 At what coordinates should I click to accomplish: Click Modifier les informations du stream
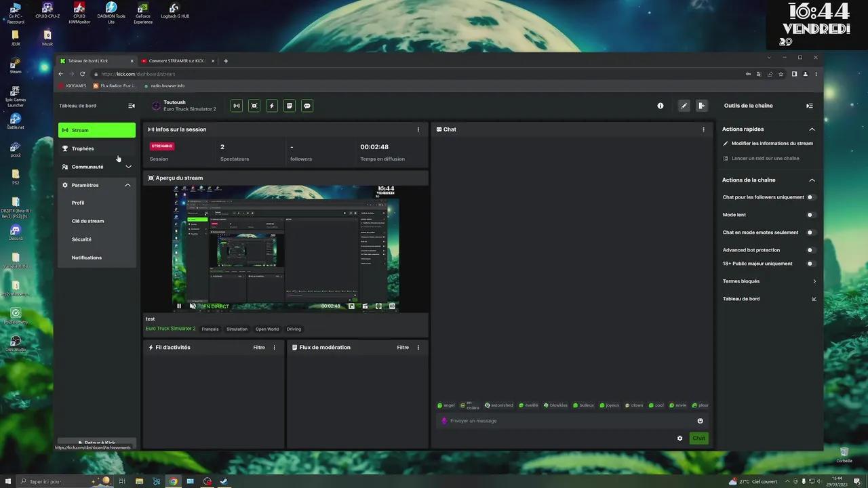pos(768,144)
